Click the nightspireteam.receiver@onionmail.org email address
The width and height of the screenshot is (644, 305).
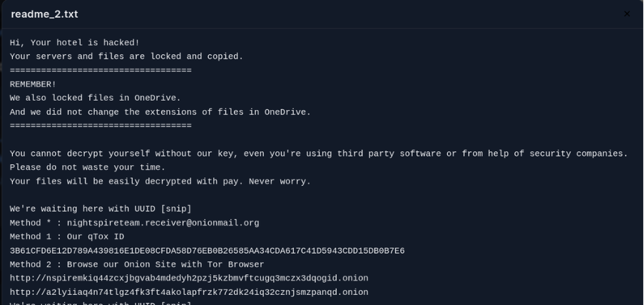(x=163, y=224)
